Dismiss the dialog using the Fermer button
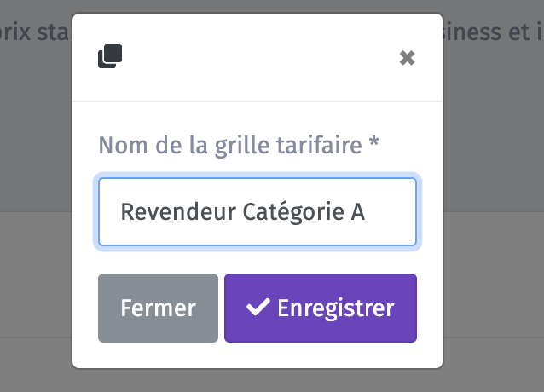The image size is (544, 392). 159,308
